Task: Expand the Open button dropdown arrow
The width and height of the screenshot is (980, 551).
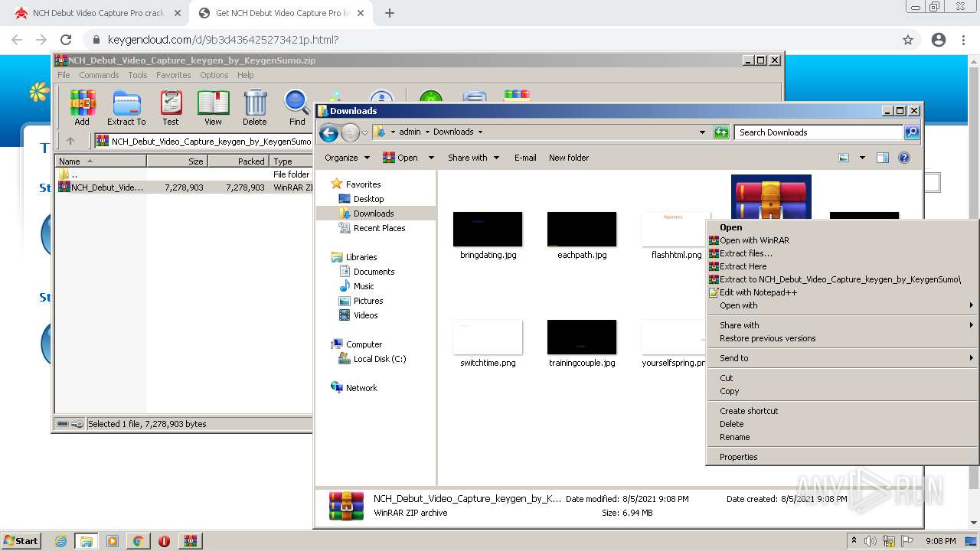Action: click(431, 158)
